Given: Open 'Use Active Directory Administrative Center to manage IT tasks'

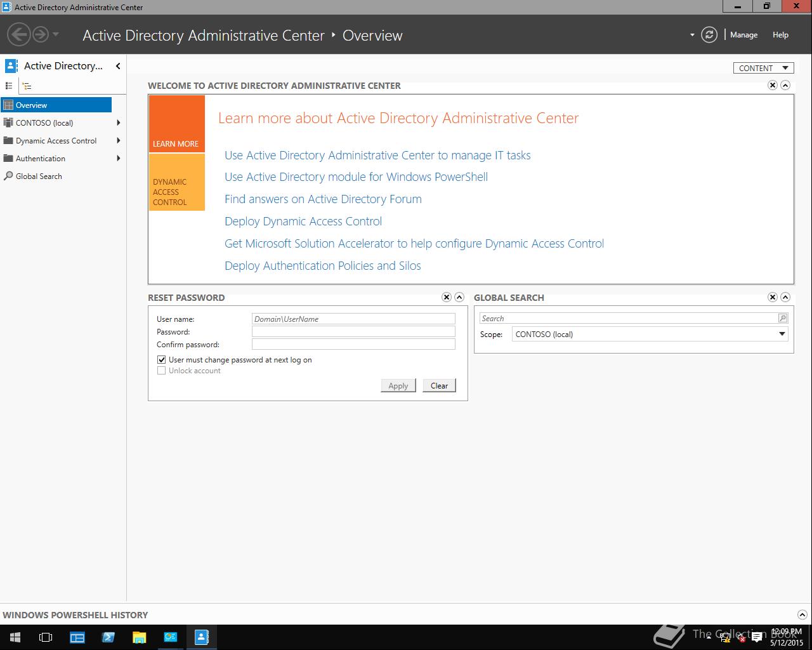Looking at the screenshot, I should 377,155.
